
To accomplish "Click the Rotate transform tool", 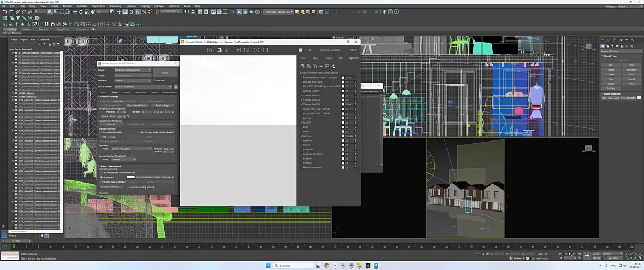I will point(81,11).
